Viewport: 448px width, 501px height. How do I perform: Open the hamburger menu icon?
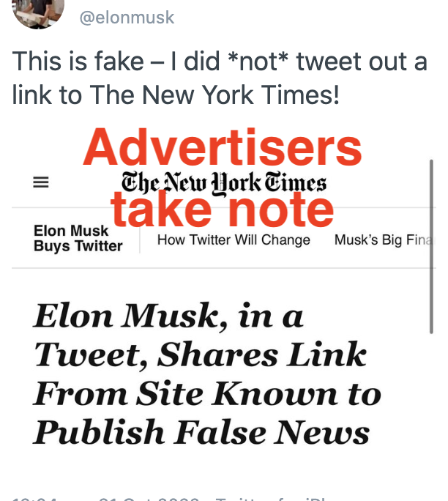point(42,184)
